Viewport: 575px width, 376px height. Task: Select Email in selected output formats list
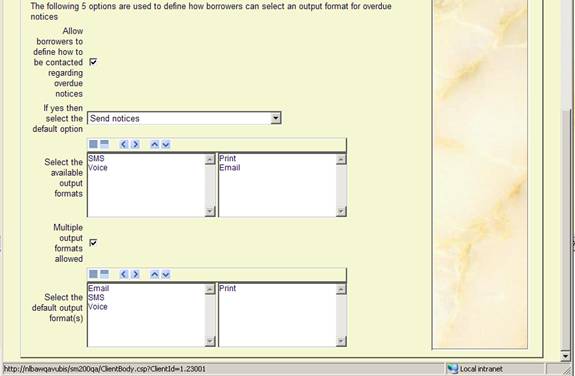(x=230, y=167)
